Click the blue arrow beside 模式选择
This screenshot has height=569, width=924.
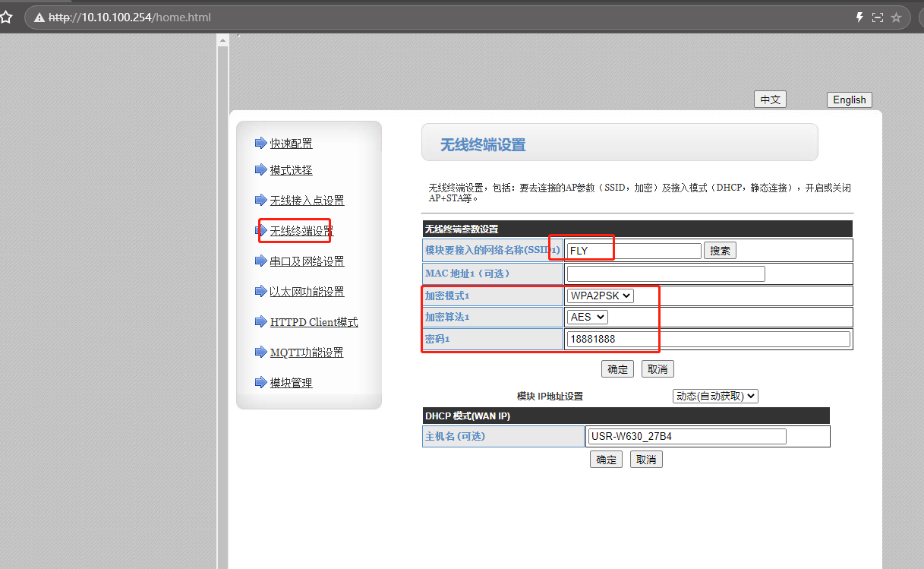260,169
